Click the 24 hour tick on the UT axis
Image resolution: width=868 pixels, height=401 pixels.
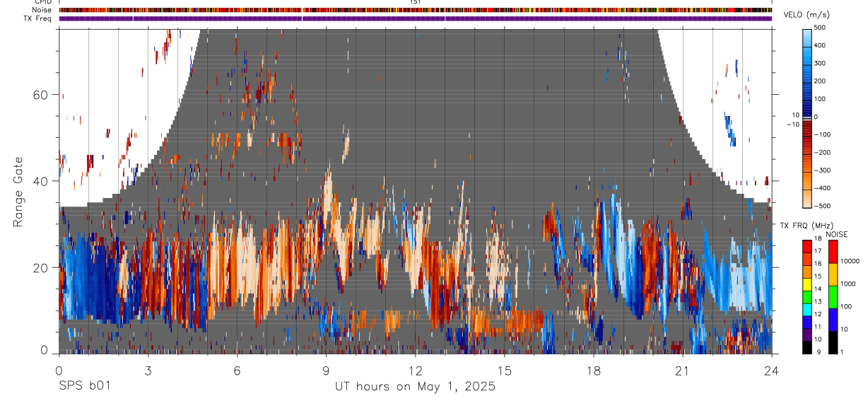click(x=771, y=369)
